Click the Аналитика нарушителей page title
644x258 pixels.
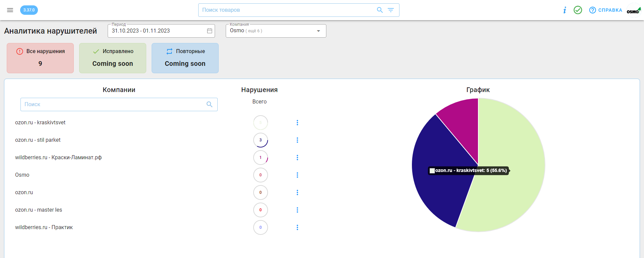click(51, 31)
